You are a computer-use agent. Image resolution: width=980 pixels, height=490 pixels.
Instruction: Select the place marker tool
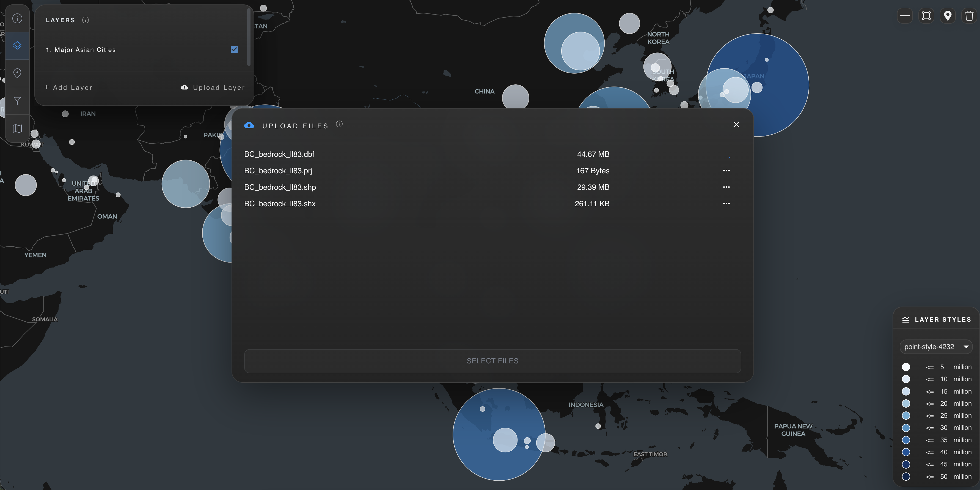948,16
